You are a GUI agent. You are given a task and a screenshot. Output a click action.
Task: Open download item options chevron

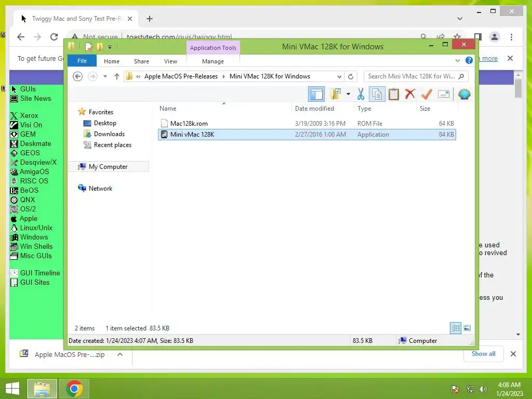pyautogui.click(x=120, y=354)
